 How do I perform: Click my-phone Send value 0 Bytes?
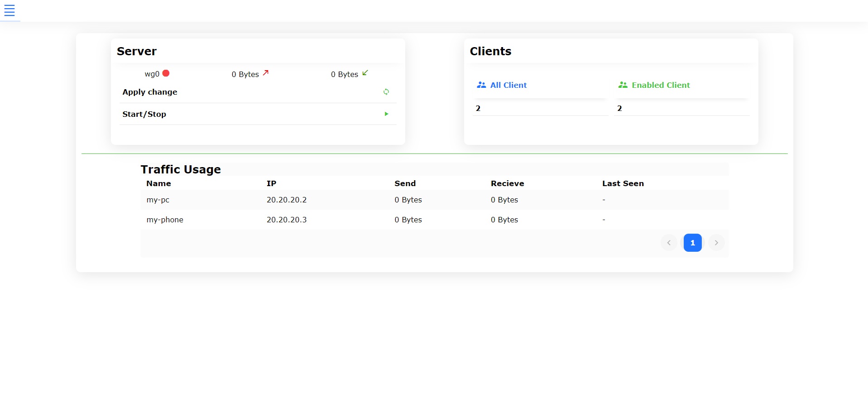408,220
